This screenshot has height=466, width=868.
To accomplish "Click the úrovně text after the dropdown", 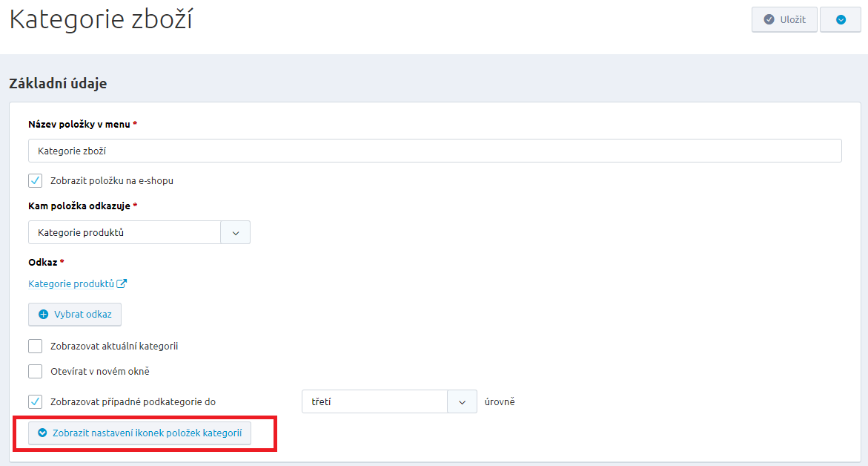I will (500, 401).
